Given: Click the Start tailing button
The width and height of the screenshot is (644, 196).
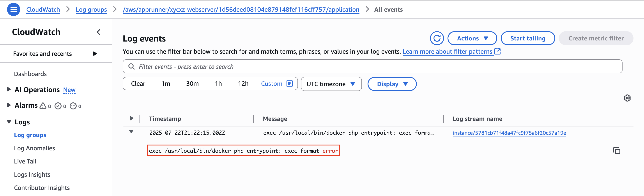Looking at the screenshot, I should 528,38.
